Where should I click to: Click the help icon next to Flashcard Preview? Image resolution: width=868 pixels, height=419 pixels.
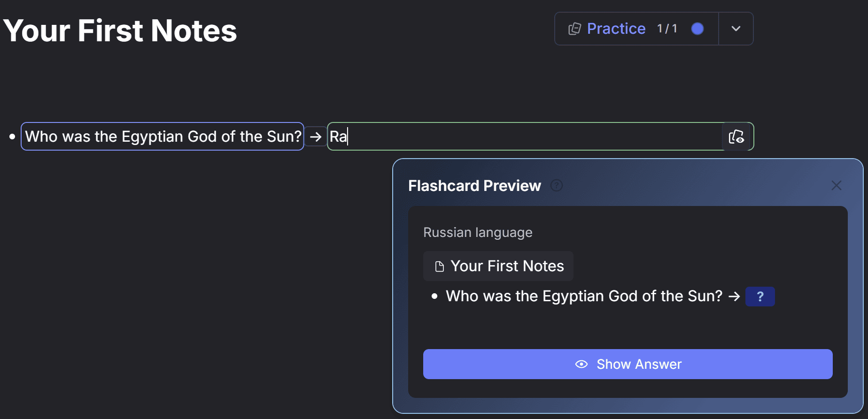pyautogui.click(x=557, y=186)
